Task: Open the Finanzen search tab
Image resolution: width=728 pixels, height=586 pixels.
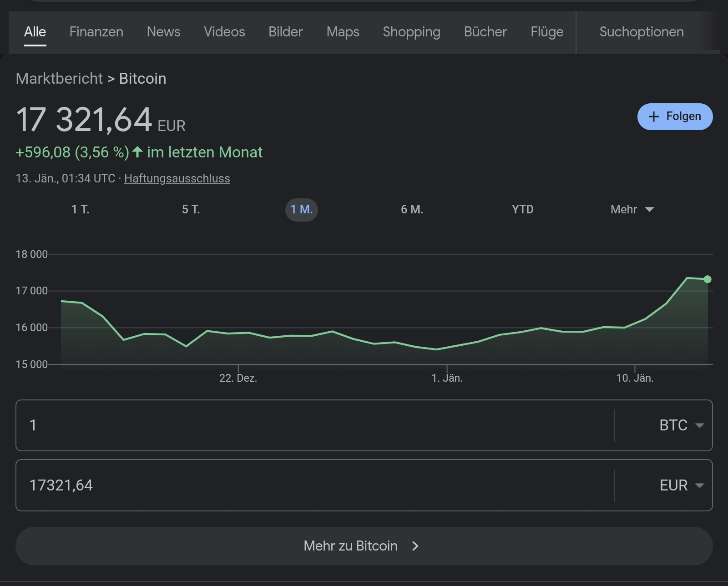Action: (96, 32)
